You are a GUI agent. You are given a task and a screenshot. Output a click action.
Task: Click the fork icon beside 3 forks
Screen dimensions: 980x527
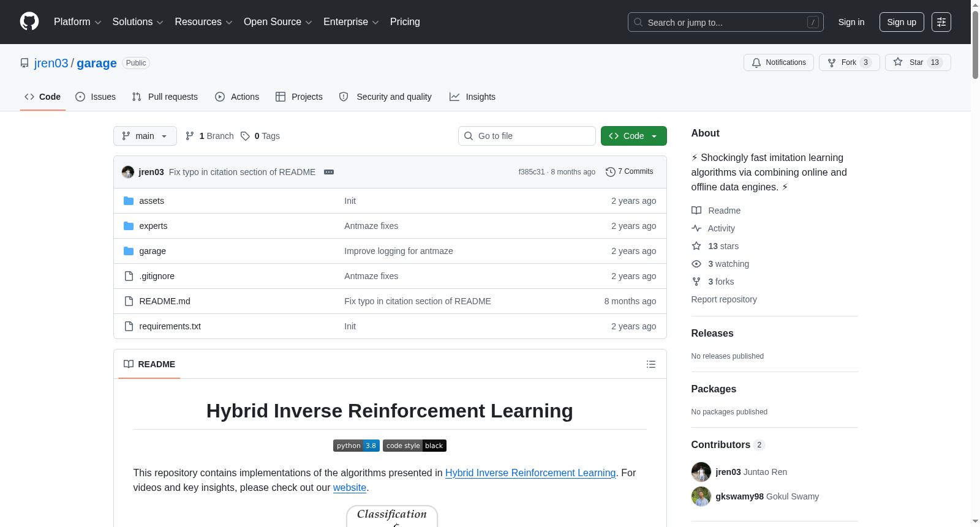(x=696, y=282)
